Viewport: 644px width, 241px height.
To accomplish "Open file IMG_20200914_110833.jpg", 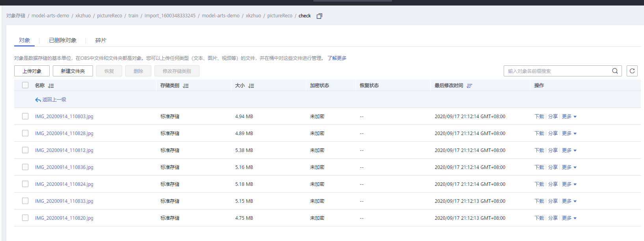I will [x=64, y=201].
